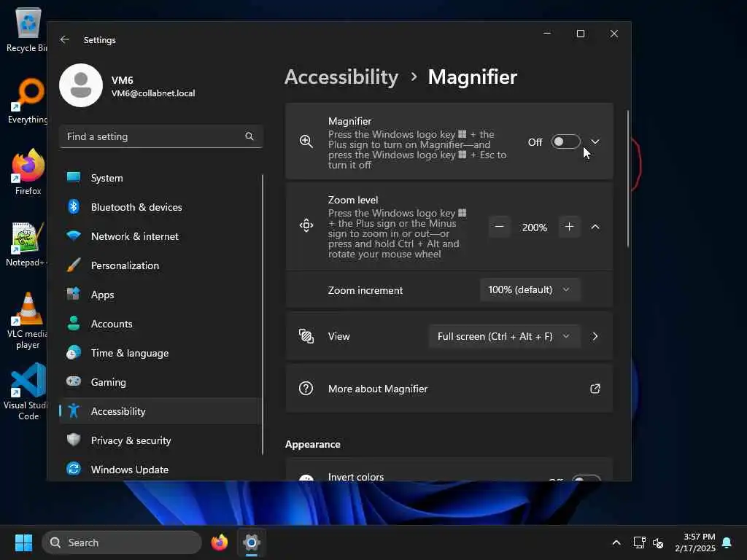Open Windows Update settings
Viewport: 747px width, 560px height.
pyautogui.click(x=160, y=470)
